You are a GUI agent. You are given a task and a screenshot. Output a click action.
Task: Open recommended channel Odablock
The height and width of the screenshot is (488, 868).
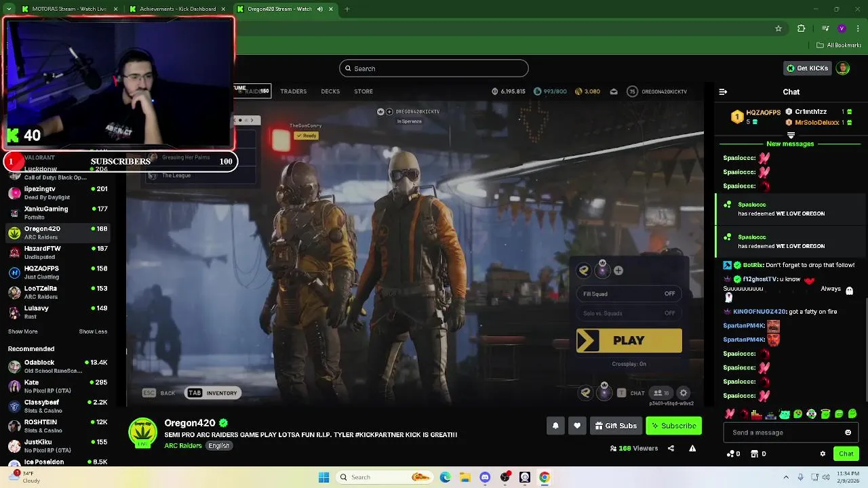pos(58,366)
